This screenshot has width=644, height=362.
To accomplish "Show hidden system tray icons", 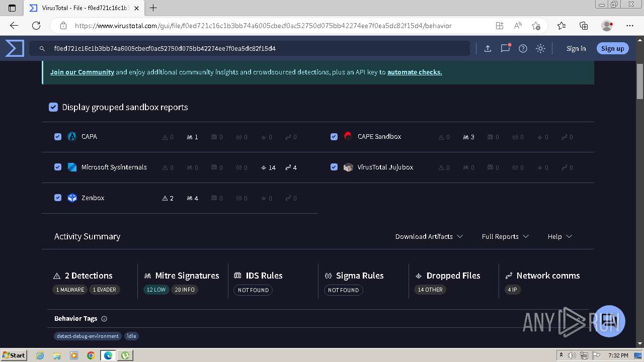I will (x=561, y=355).
